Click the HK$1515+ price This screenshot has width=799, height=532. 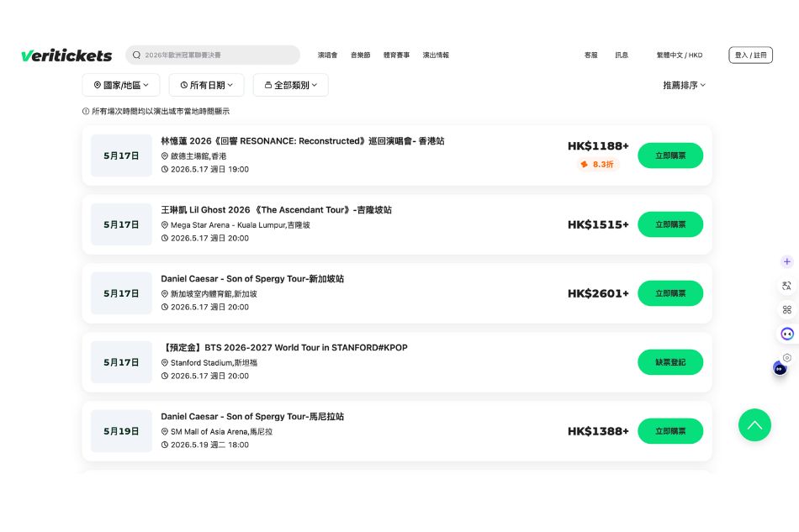(598, 224)
